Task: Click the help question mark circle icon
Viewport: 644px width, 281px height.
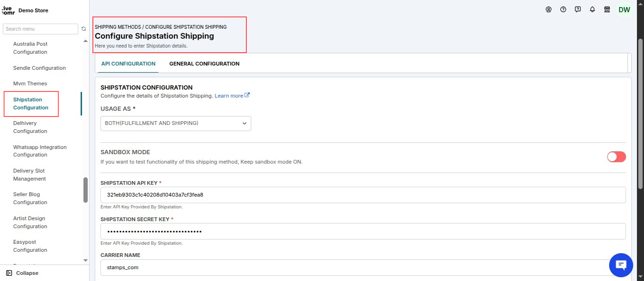Action: coord(563,9)
